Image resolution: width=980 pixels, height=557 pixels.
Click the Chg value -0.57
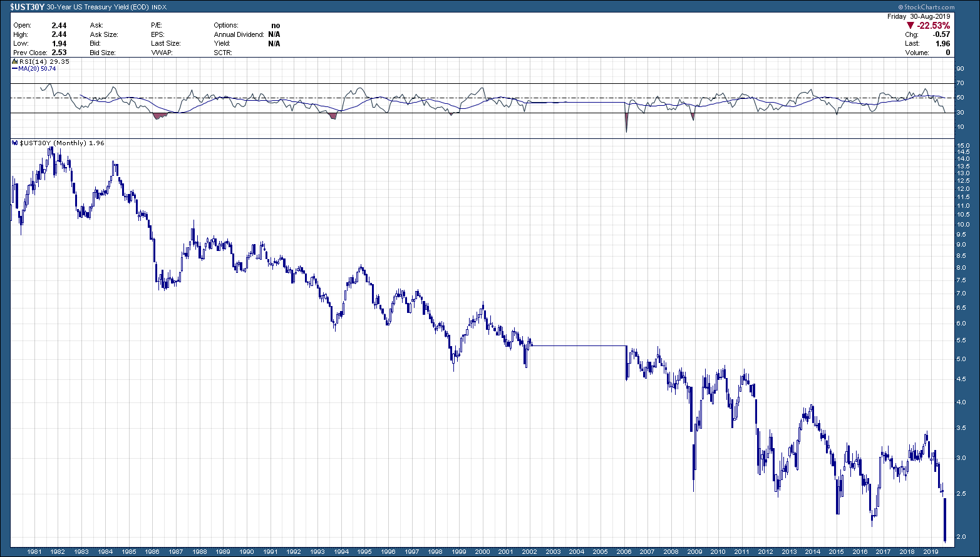coord(942,34)
